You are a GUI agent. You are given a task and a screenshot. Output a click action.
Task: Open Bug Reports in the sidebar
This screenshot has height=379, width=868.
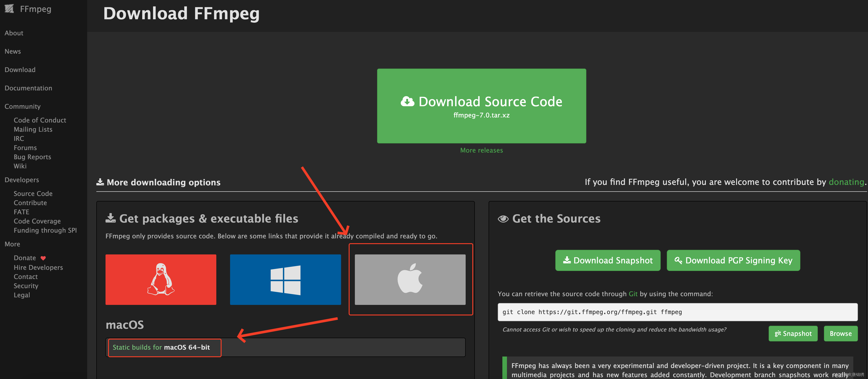click(32, 157)
